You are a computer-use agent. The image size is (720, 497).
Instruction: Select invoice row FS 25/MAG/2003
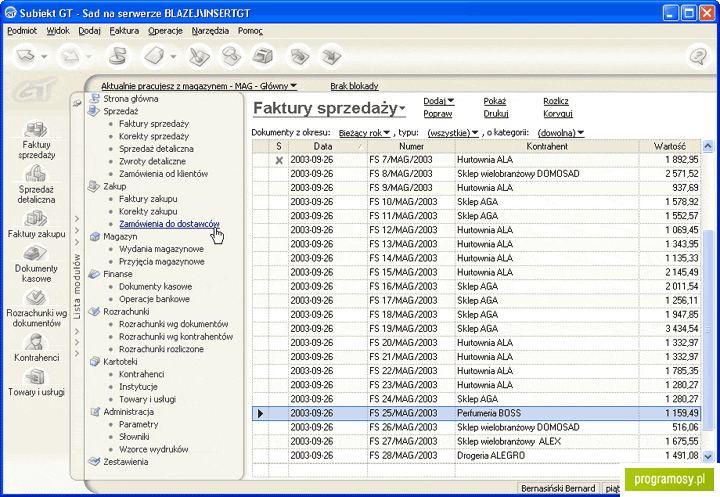point(477,413)
